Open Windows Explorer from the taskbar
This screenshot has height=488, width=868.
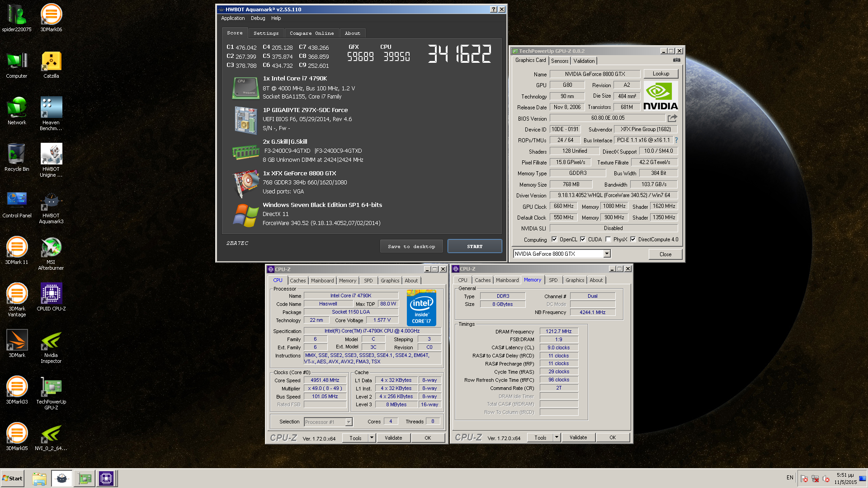(x=39, y=479)
